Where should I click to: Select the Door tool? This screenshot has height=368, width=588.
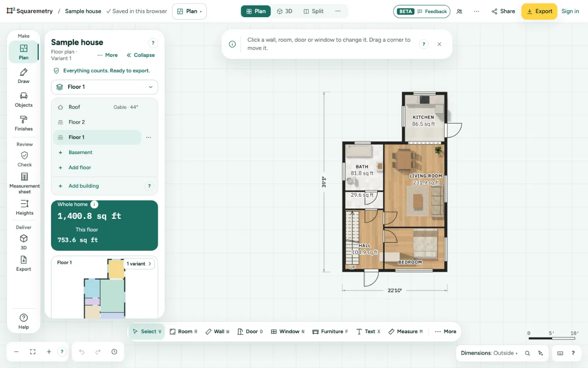[250, 332]
